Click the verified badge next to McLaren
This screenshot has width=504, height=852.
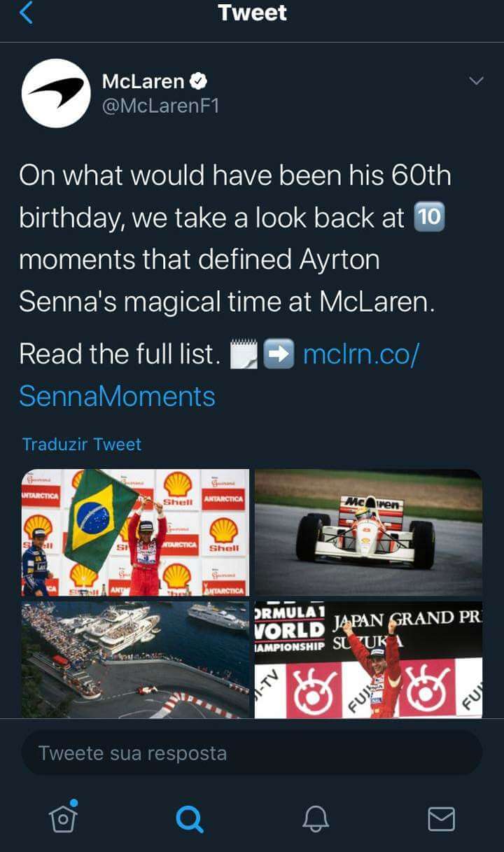coord(198,81)
